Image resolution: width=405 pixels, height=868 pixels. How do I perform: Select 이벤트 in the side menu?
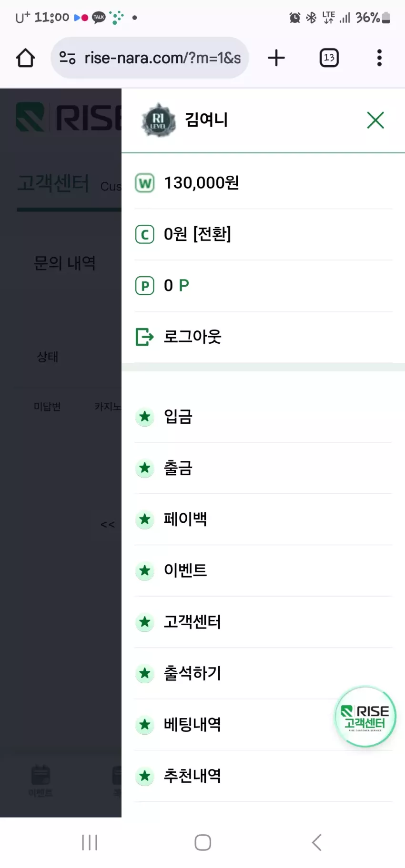(263, 571)
